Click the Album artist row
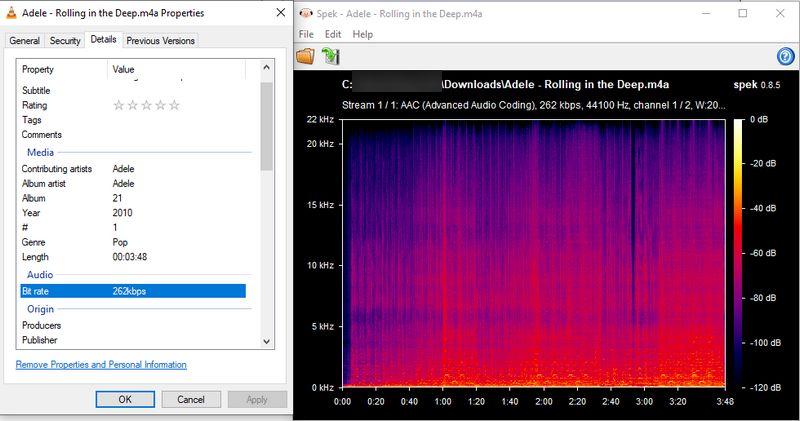 133,183
